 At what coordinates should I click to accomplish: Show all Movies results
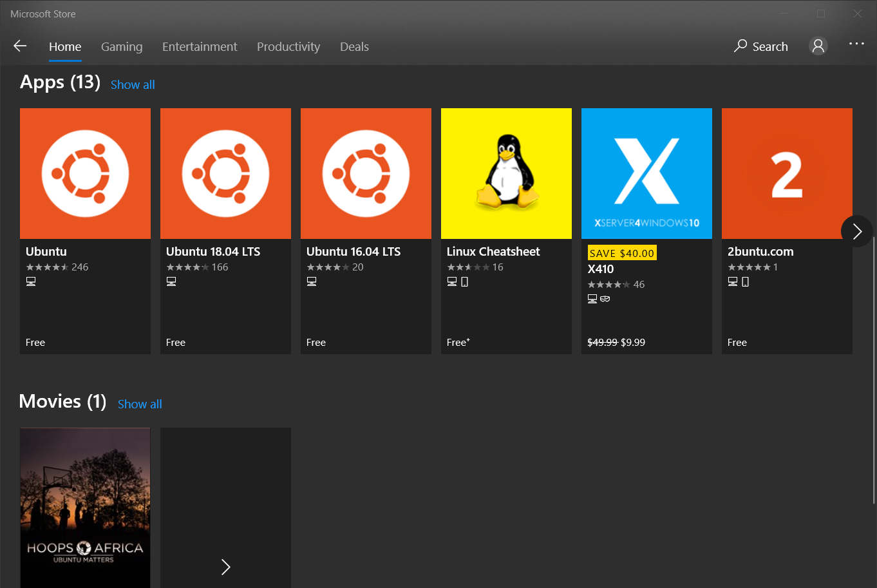pyautogui.click(x=140, y=404)
